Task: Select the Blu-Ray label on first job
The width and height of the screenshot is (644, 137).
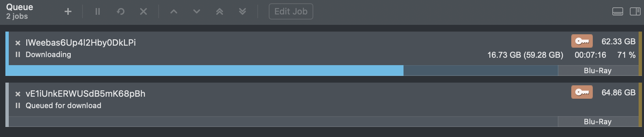Action: [x=598, y=71]
